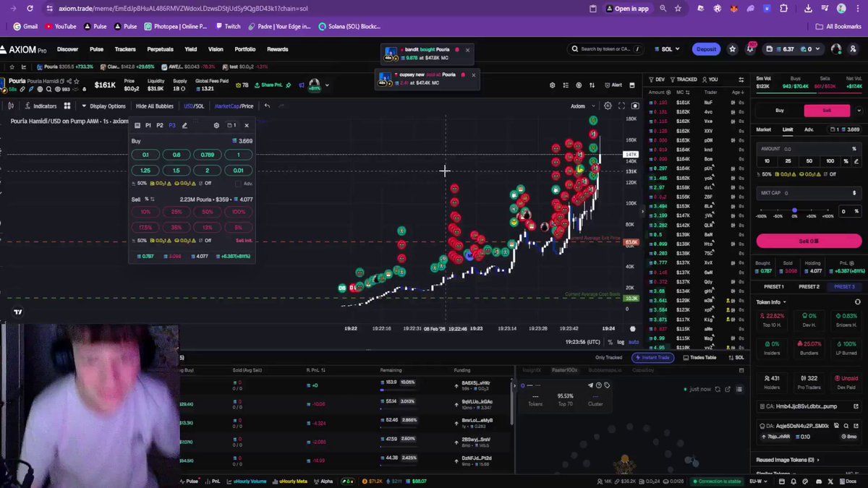Enable the Adv. checkbox in instant-trade panel

239,184
